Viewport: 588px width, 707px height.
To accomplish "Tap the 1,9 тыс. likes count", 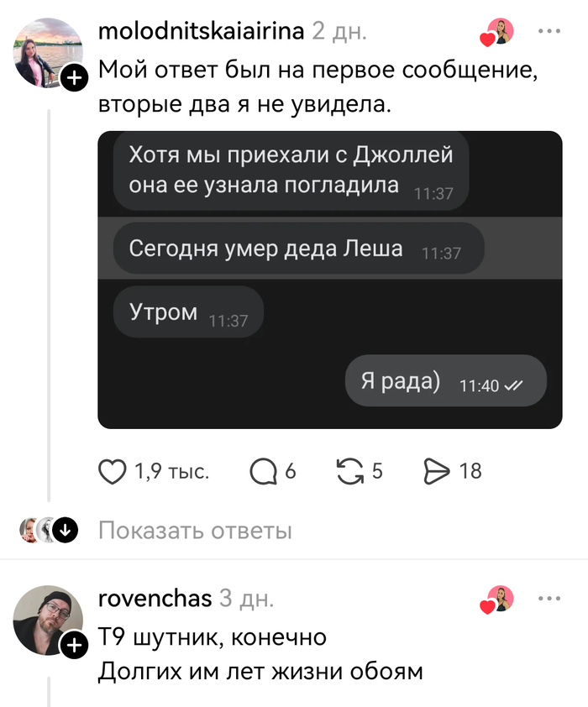I will pos(172,471).
